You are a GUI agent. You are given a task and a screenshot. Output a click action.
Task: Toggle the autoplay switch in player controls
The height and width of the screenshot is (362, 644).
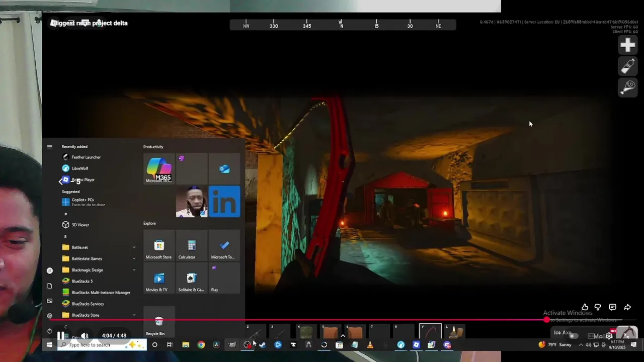pyautogui.click(x=574, y=336)
